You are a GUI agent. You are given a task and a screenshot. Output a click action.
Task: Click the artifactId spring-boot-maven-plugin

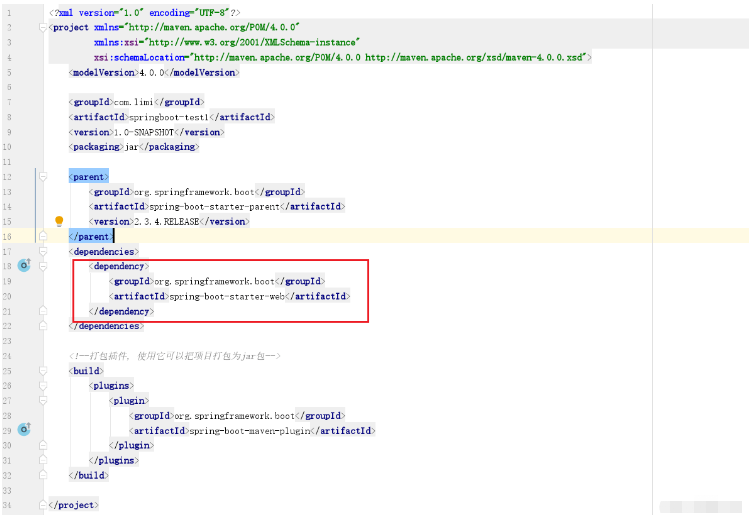click(x=250, y=431)
